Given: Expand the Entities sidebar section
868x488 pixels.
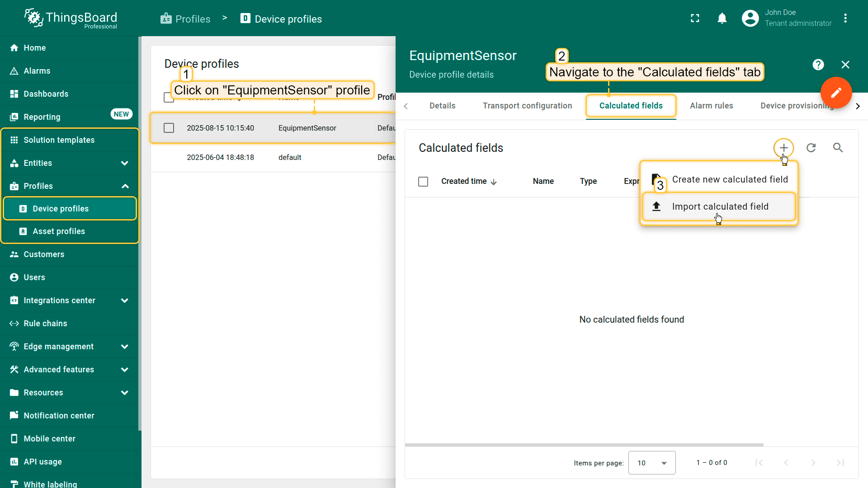Looking at the screenshot, I should pos(125,163).
